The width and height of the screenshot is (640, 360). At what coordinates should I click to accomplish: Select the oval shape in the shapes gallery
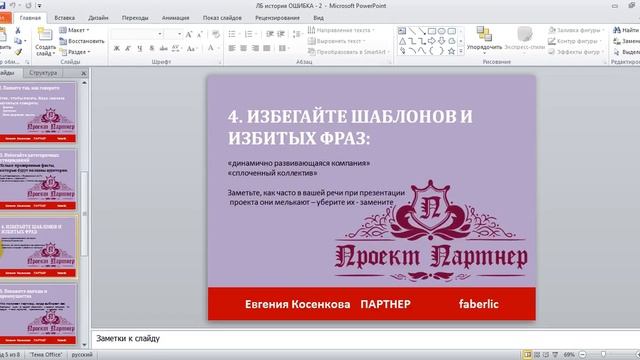point(442,31)
